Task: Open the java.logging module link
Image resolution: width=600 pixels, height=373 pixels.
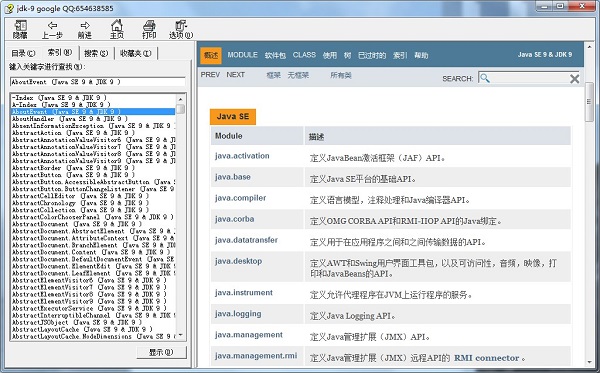Action: (x=238, y=314)
